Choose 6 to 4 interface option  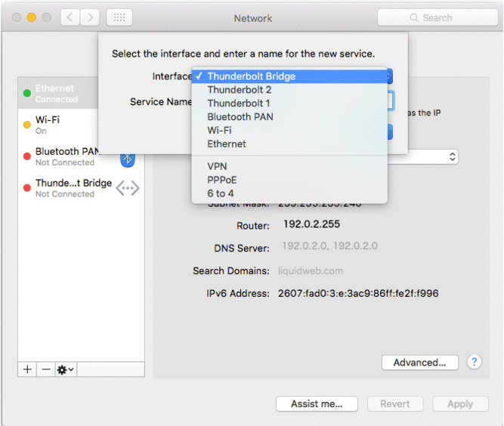point(289,193)
